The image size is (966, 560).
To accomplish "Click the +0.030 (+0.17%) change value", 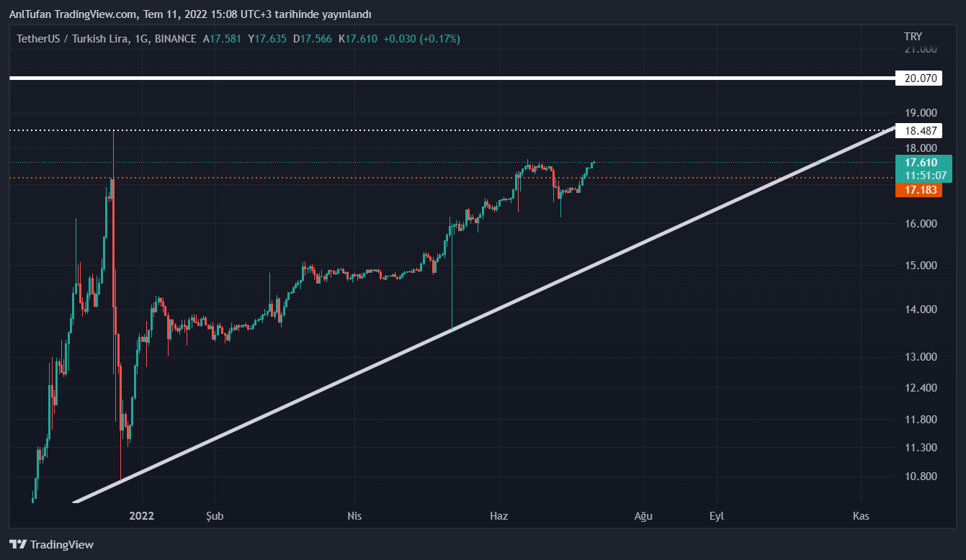I will [x=421, y=38].
